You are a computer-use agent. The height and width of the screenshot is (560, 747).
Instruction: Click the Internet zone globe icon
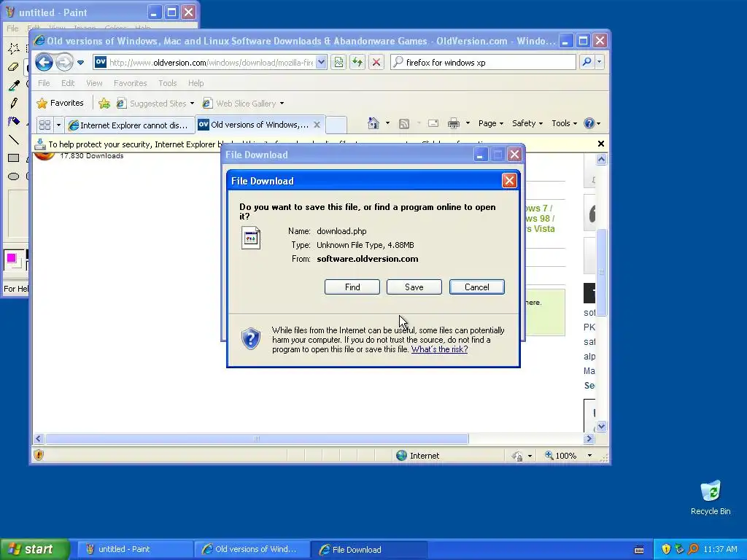(x=402, y=456)
